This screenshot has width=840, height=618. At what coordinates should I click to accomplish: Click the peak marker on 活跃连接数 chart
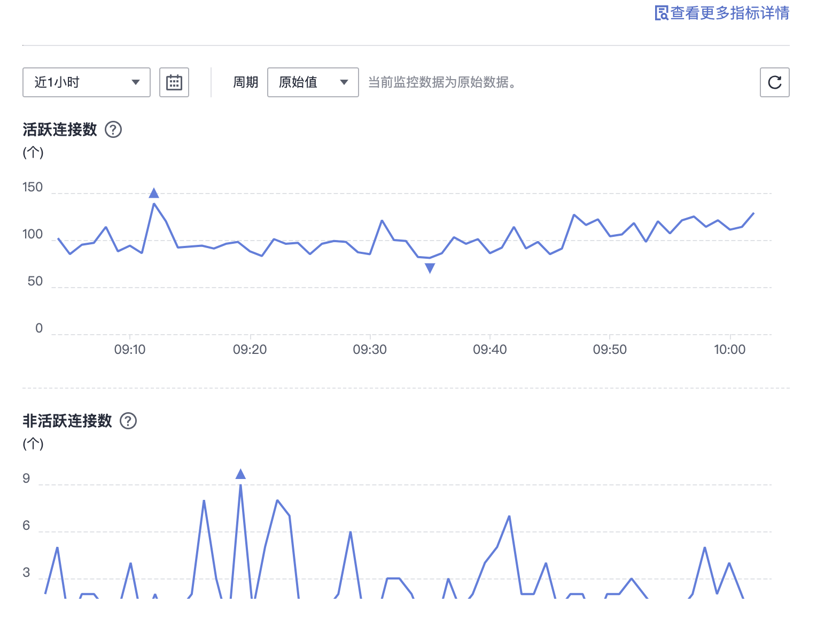(x=154, y=193)
